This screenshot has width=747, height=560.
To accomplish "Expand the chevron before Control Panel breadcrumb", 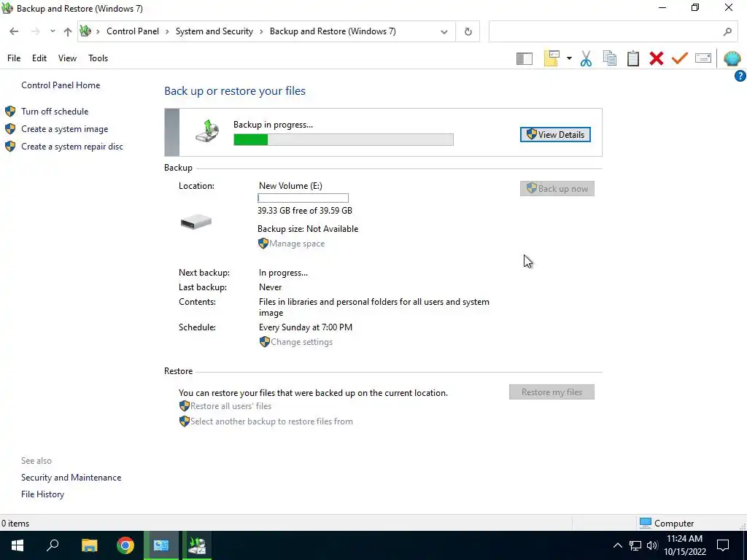I will [98, 31].
